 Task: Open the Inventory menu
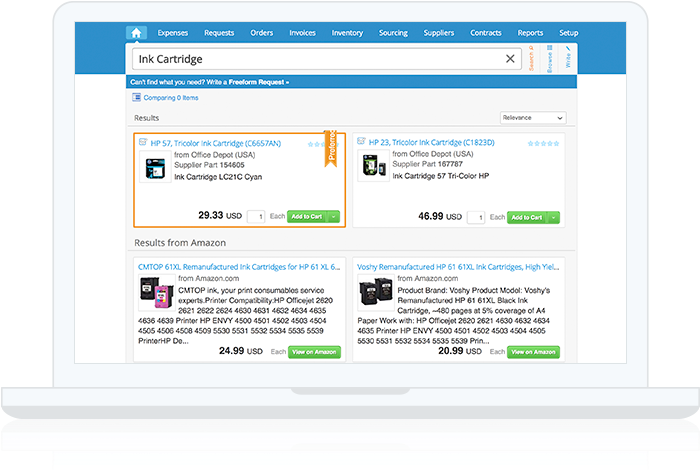tap(347, 33)
